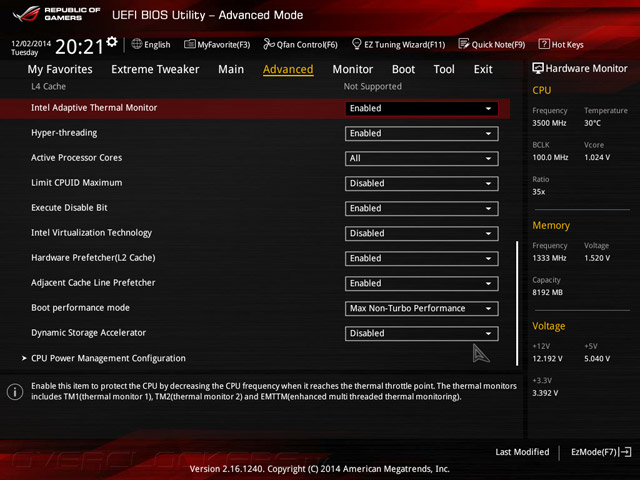The image size is (640, 480).
Task: Switch to the Boot tab
Action: (x=403, y=69)
